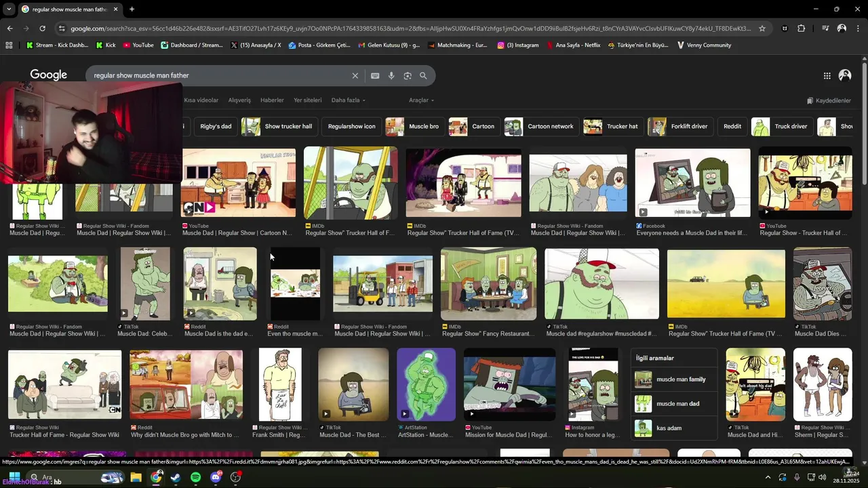Open the Fancy Restaurant IMDb image
Image resolution: width=868 pixels, height=488 pixels.
click(x=488, y=284)
